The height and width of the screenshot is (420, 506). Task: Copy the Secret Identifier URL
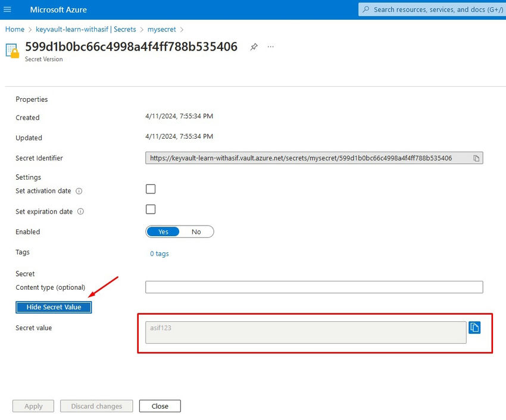click(476, 158)
